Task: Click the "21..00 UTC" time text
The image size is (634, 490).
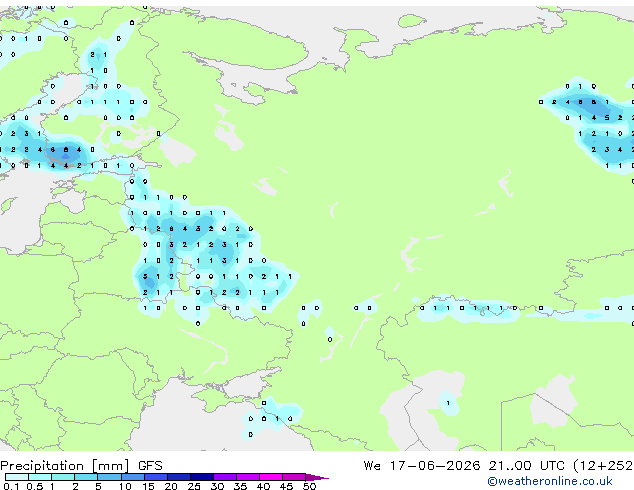Action: click(x=526, y=466)
